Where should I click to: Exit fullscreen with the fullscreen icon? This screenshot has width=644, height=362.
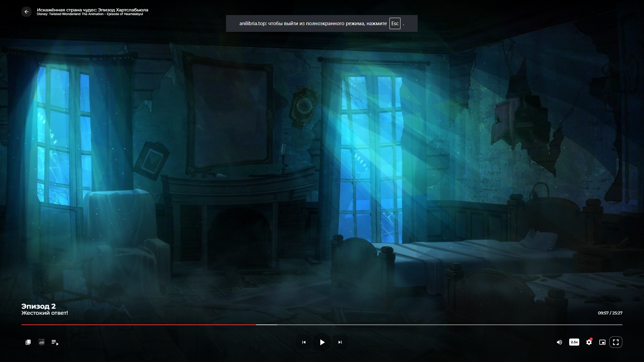click(x=616, y=342)
